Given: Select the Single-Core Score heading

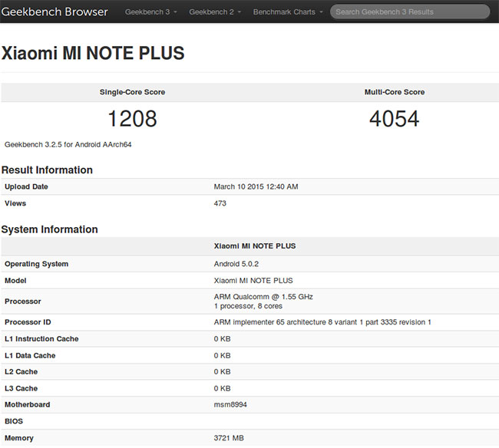Looking at the screenshot, I should click(x=132, y=92).
